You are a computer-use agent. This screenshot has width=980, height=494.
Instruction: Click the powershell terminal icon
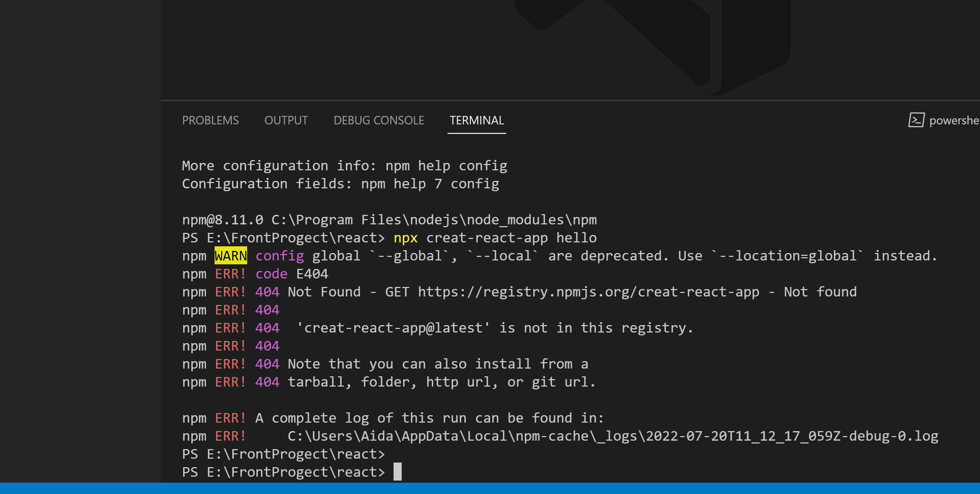point(916,120)
